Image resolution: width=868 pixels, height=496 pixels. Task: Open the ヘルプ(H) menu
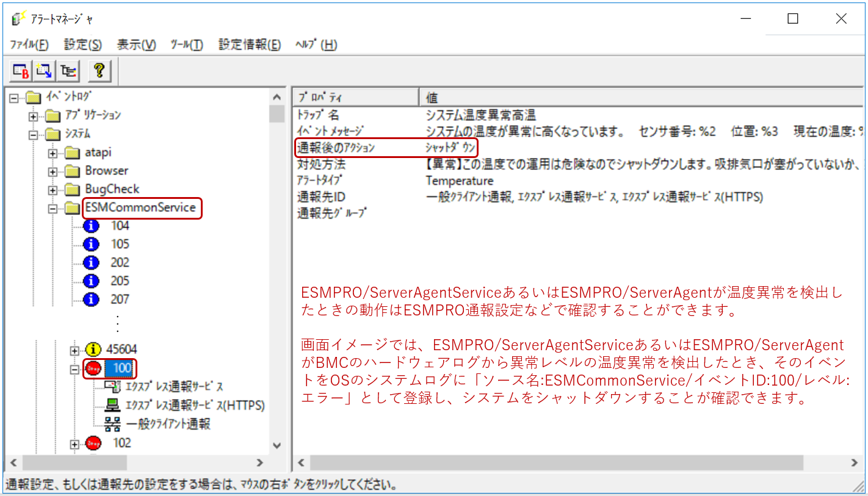click(x=316, y=45)
